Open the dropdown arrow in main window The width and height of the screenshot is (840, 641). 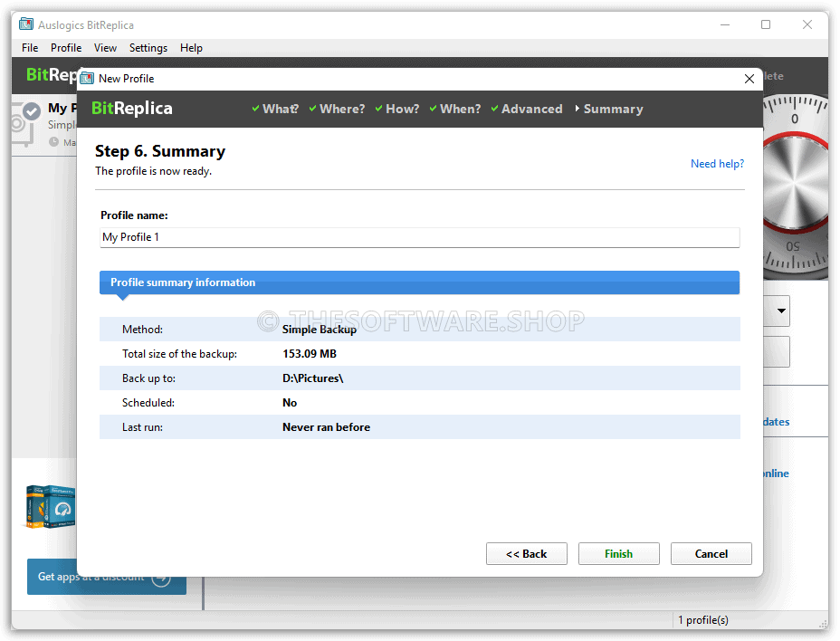(781, 311)
